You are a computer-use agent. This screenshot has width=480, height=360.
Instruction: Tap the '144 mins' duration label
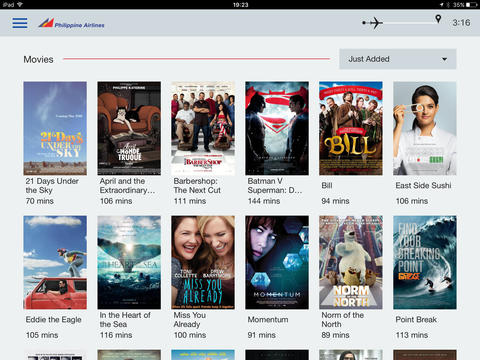pos(264,201)
